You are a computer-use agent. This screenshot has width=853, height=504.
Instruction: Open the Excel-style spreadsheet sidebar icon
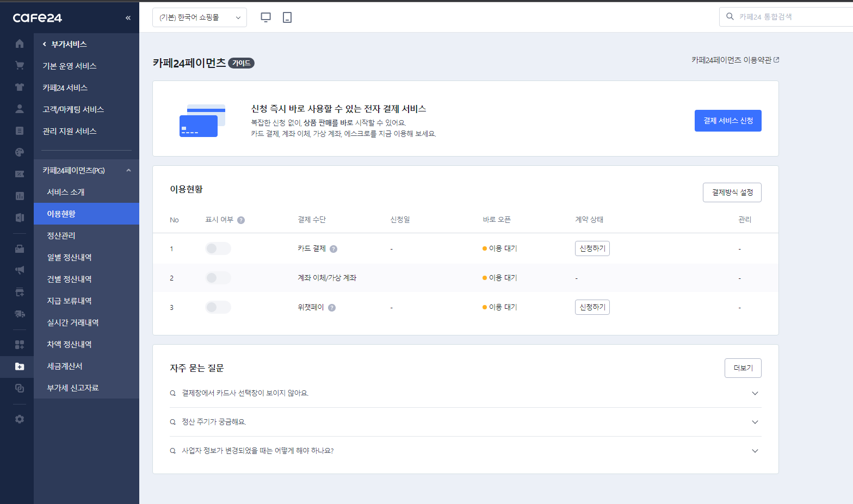(20, 217)
